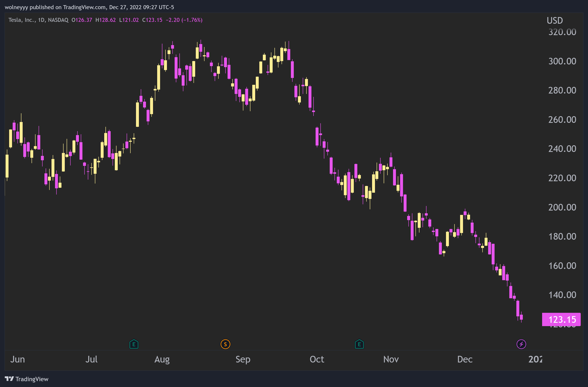Click the Oct label on time axis
This screenshot has width=588, height=387.
point(317,359)
